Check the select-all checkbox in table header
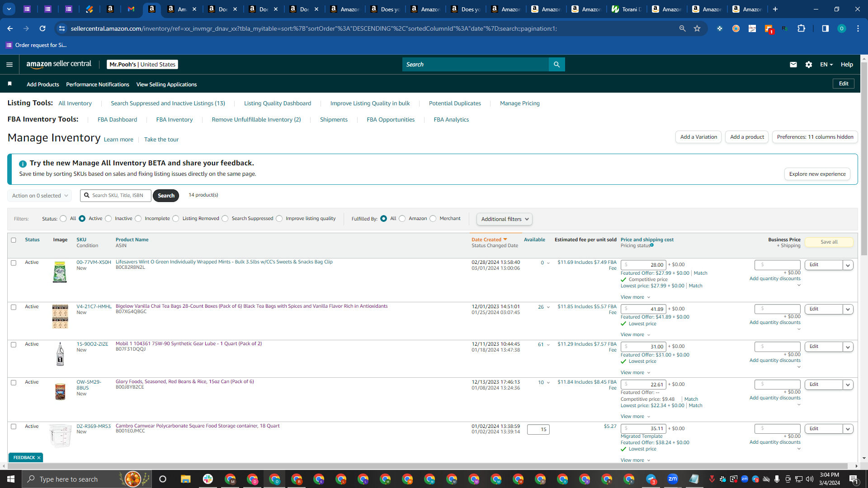868x488 pixels. point(14,240)
